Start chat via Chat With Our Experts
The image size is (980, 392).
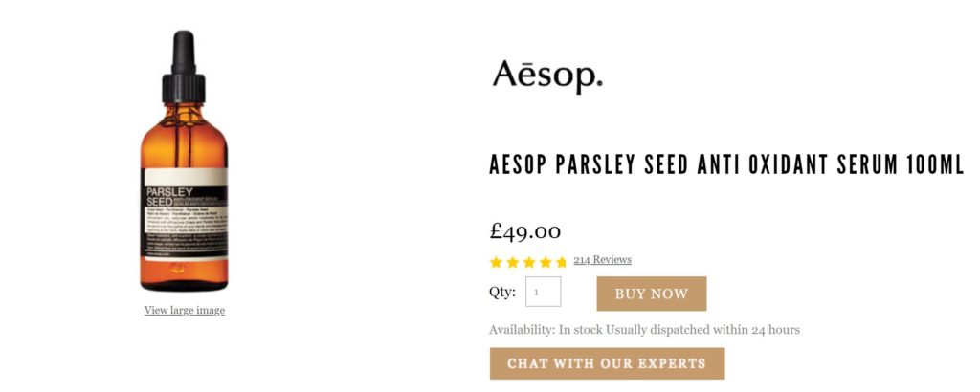click(x=607, y=363)
